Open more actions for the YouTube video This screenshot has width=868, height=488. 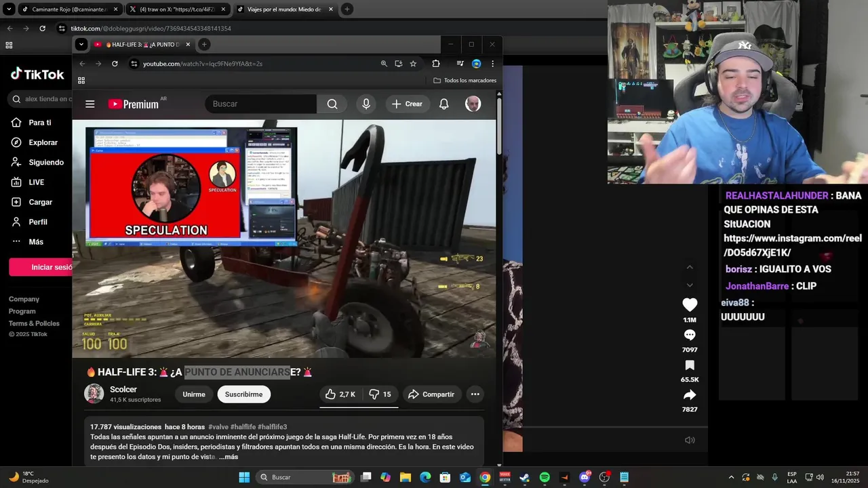(x=475, y=394)
